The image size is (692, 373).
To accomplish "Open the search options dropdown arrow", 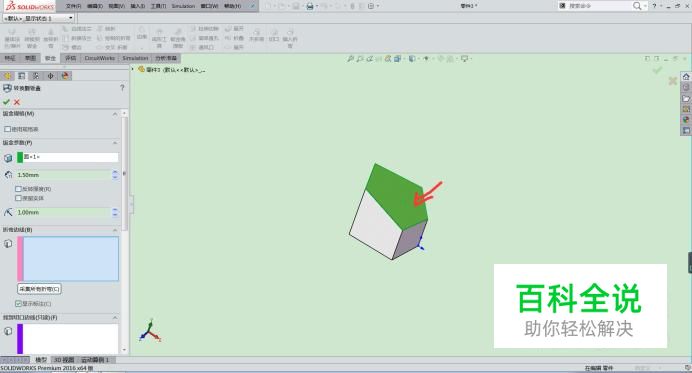I will tap(645, 6).
